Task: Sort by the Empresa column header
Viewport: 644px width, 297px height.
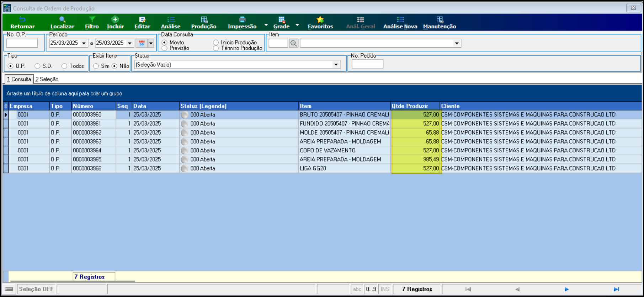Action: pyautogui.click(x=29, y=106)
